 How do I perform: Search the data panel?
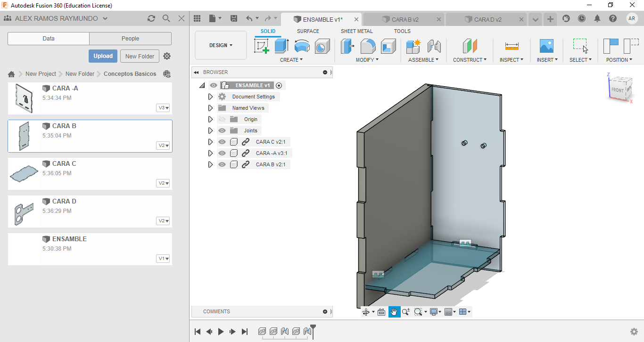166,18
